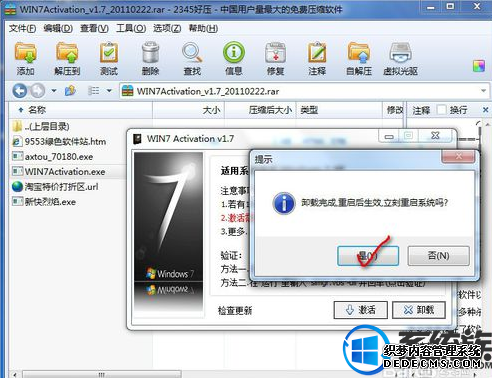
Task: Click the up-folder icon in navigation bar
Action: point(70,90)
